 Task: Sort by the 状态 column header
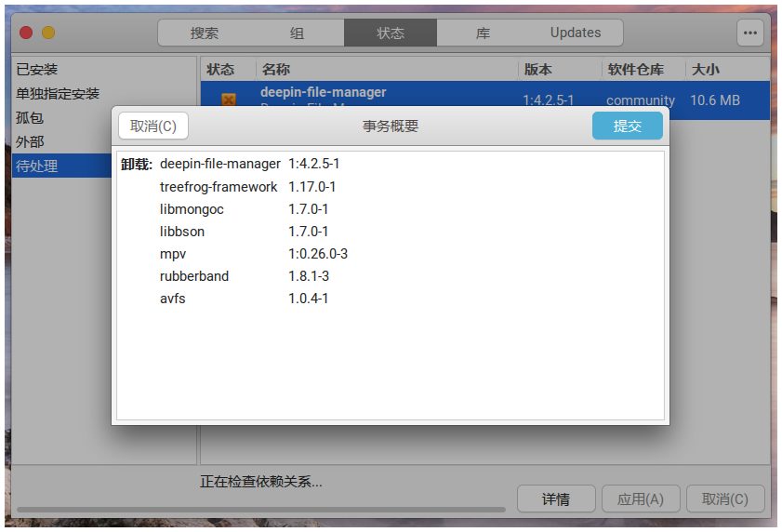229,70
